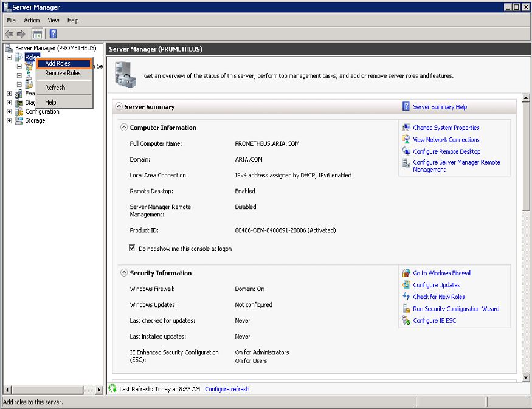
Task: Click the vertical scrollbar thumb in details pane
Action: coord(525,157)
